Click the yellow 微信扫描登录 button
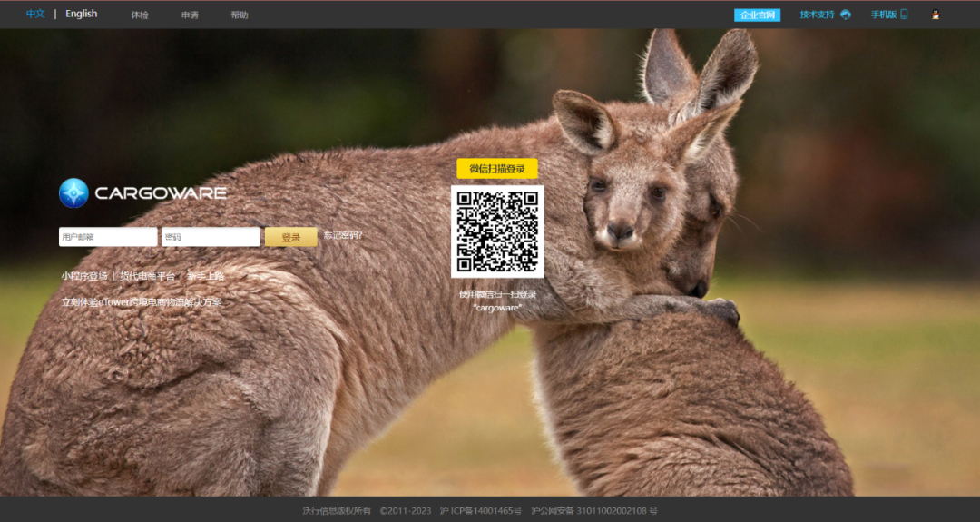Image resolution: width=980 pixels, height=522 pixels. [x=497, y=169]
